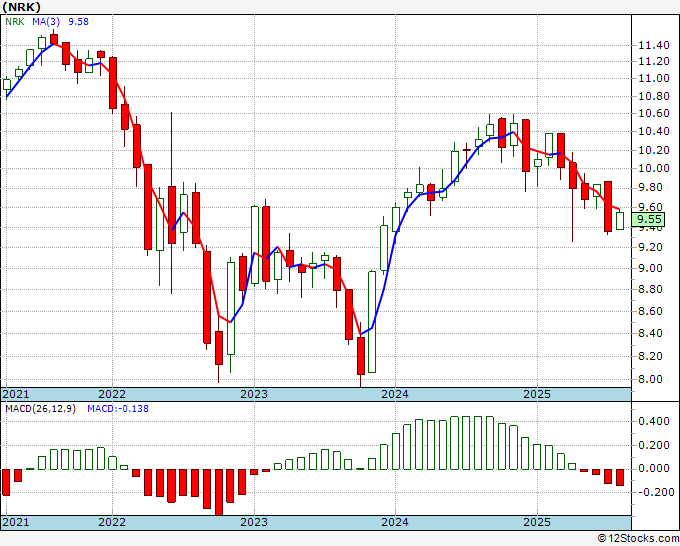Select the 11.40 price axis label
This screenshot has width=680, height=546.
(654, 45)
